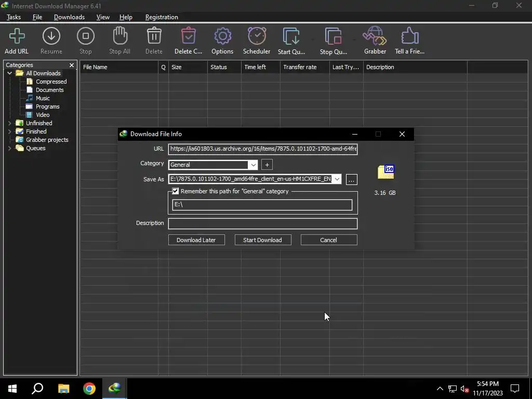Open taskbar search icon
The width and height of the screenshot is (532, 399).
37,389
